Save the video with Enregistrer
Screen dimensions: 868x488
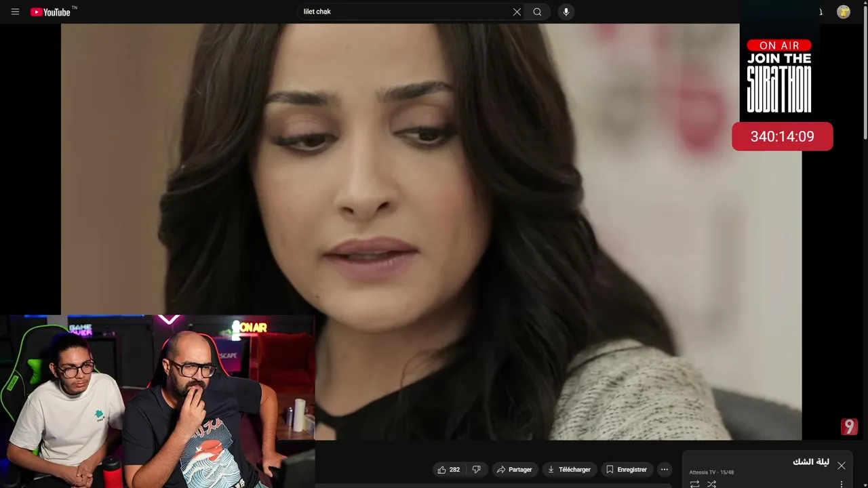[626, 469]
